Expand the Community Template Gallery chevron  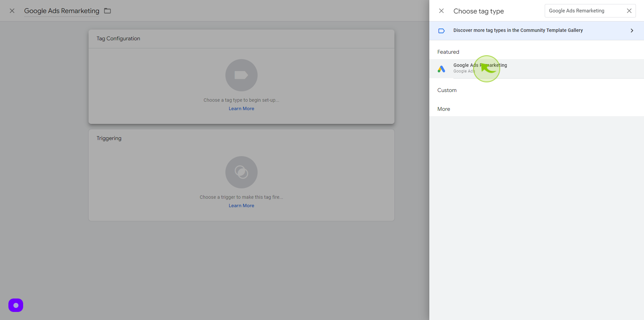[x=632, y=31]
